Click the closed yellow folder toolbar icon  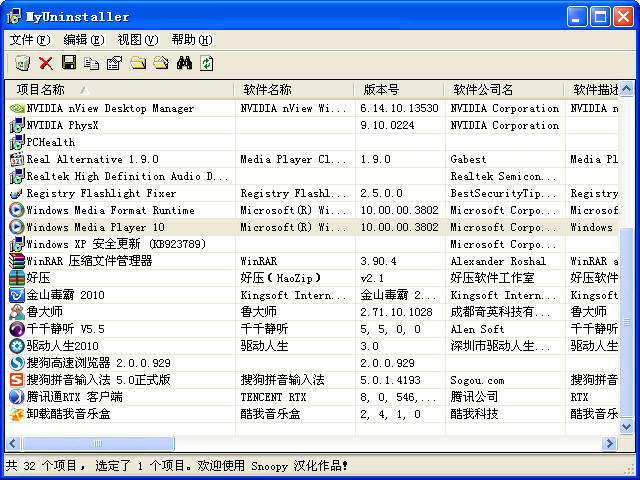pos(137,63)
